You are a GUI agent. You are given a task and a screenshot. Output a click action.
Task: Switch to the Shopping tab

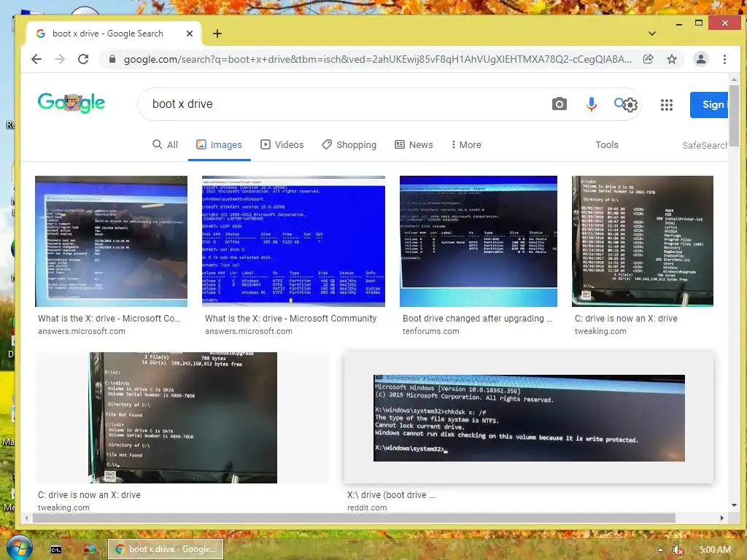pos(349,145)
